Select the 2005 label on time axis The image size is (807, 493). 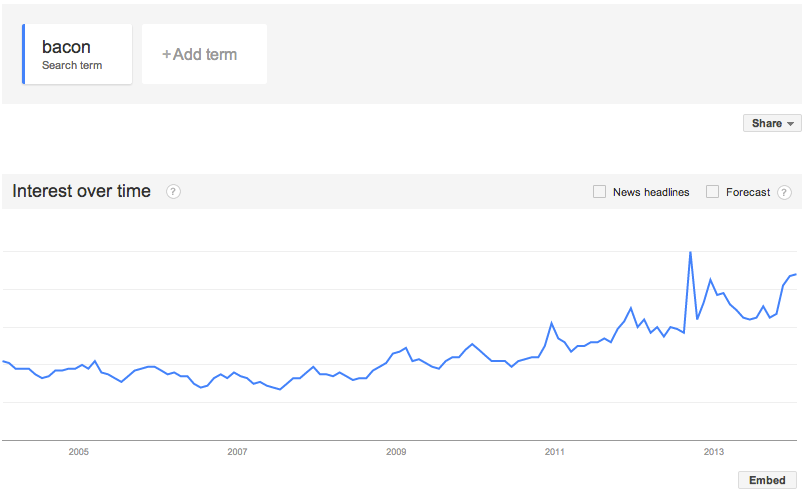pos(79,452)
